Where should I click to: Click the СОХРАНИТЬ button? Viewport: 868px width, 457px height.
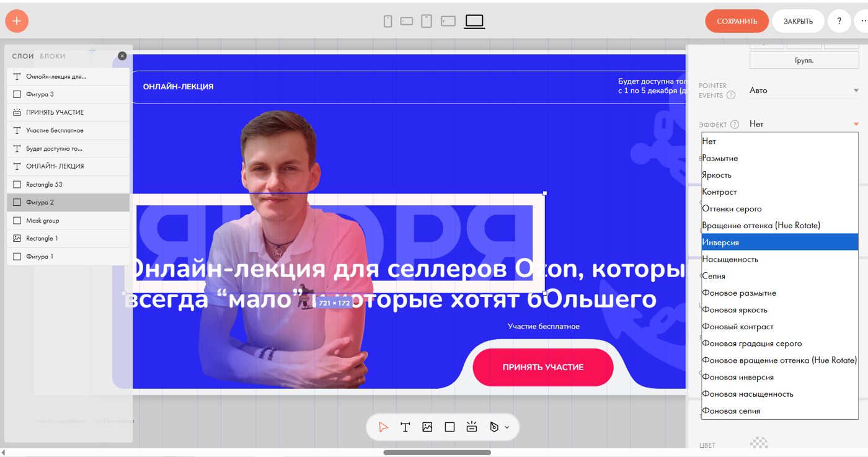pyautogui.click(x=737, y=21)
